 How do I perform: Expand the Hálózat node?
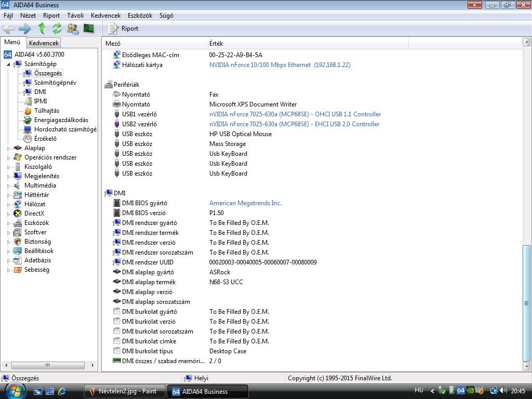(x=8, y=204)
